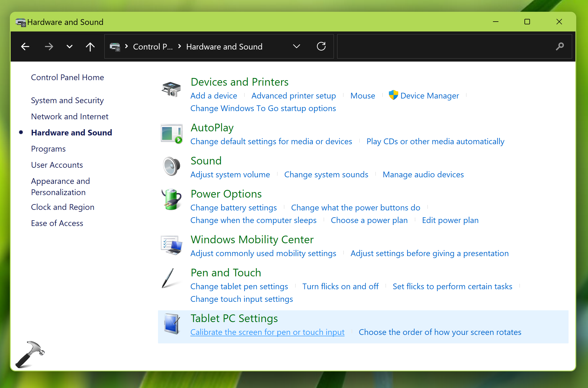Expand the chevron after Control Panel breadcrumb
The image size is (588, 388).
click(180, 47)
